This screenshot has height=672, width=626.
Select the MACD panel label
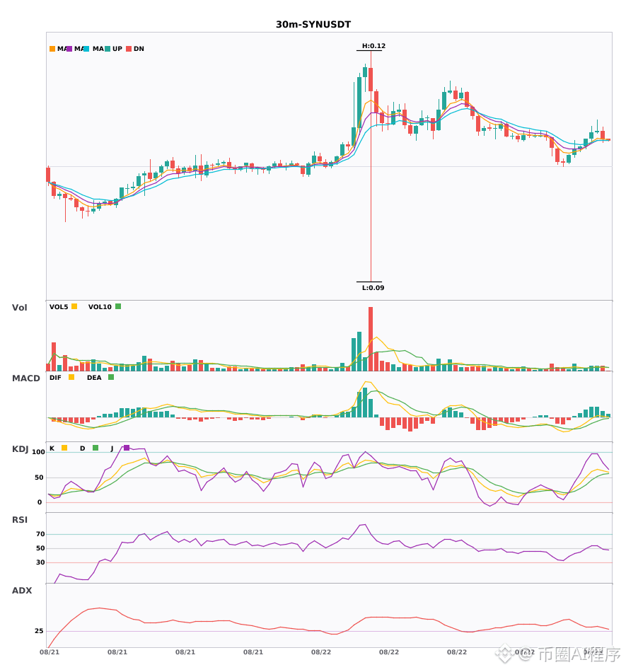25,378
